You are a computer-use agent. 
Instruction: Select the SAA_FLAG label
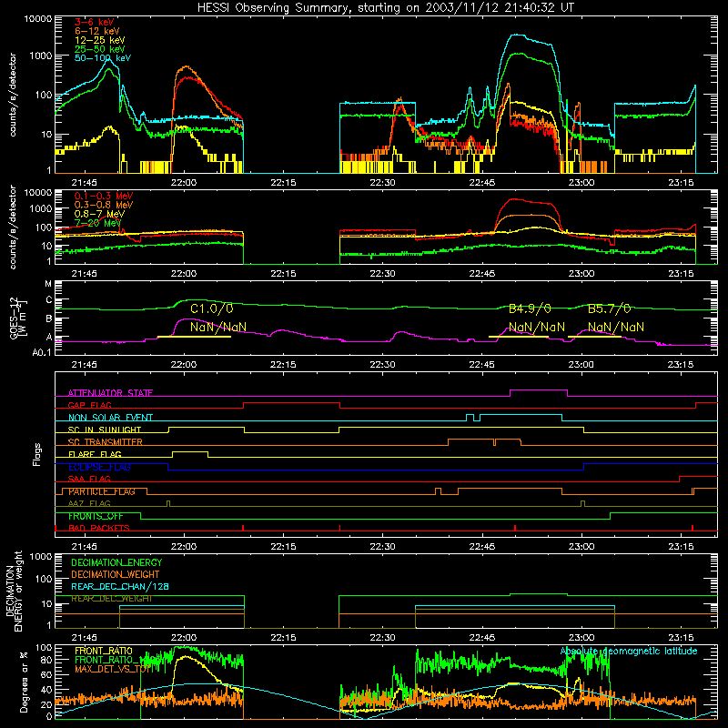(x=89, y=479)
